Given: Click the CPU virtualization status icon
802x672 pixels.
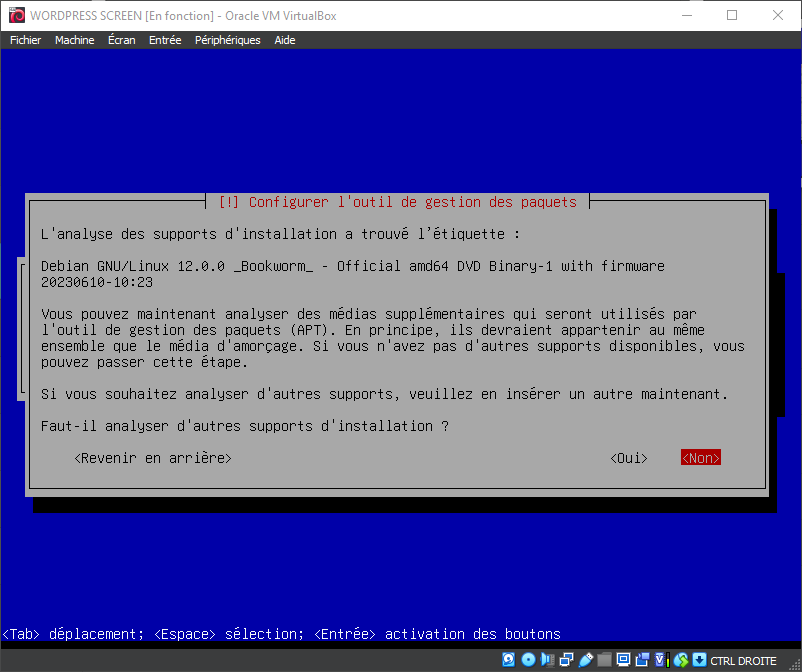Looking at the screenshot, I should point(660,660).
